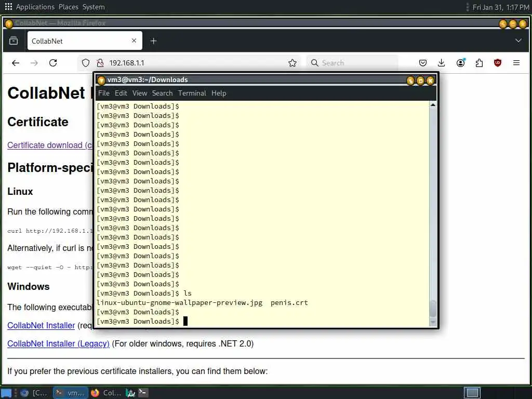Switch to the Col... Firefox taskbar button
Viewport: 532px width, 399px height.
tap(106, 393)
